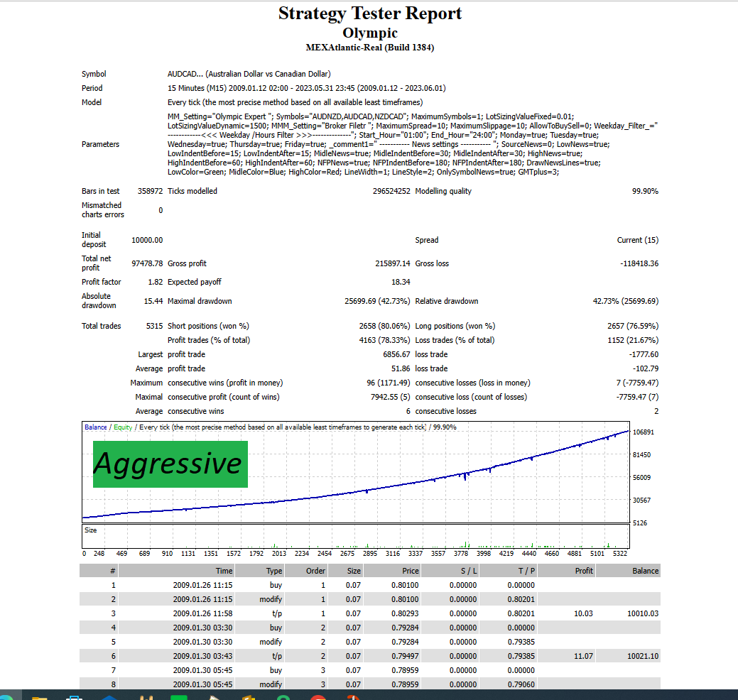Click the 'Balance' legend label in the chart

[x=96, y=427]
